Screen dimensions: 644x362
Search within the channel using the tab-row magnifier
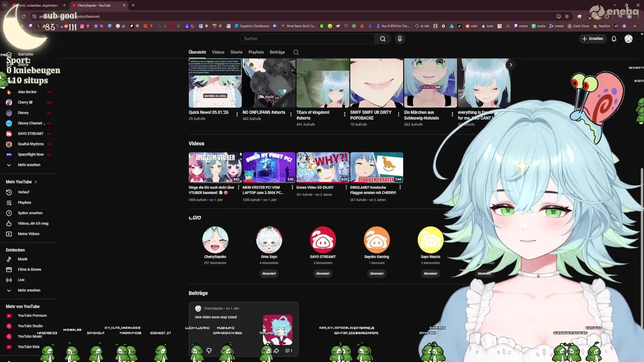(x=296, y=52)
